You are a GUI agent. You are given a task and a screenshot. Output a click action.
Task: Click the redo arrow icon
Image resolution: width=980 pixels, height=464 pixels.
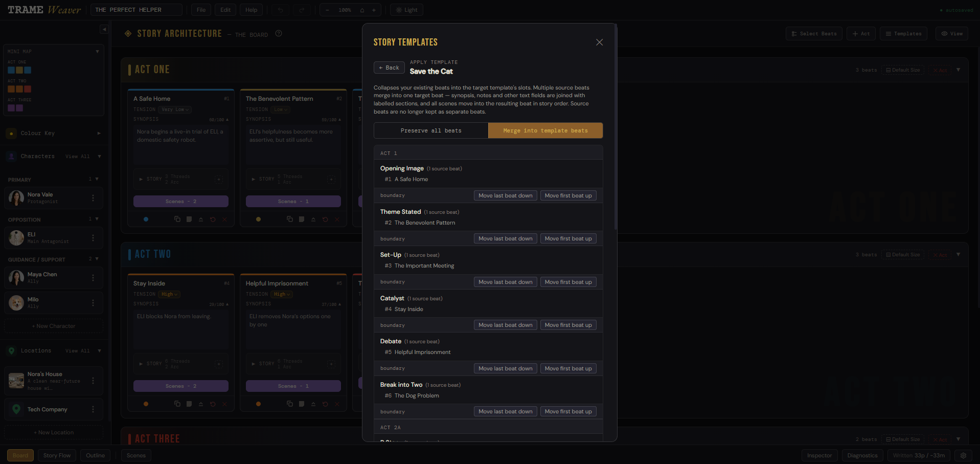click(302, 10)
